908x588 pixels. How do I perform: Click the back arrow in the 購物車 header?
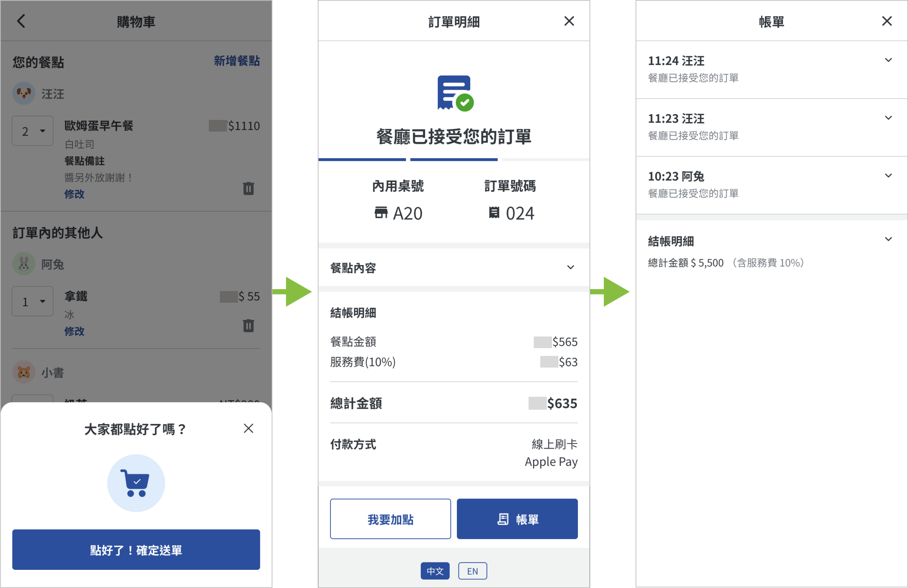click(x=21, y=21)
